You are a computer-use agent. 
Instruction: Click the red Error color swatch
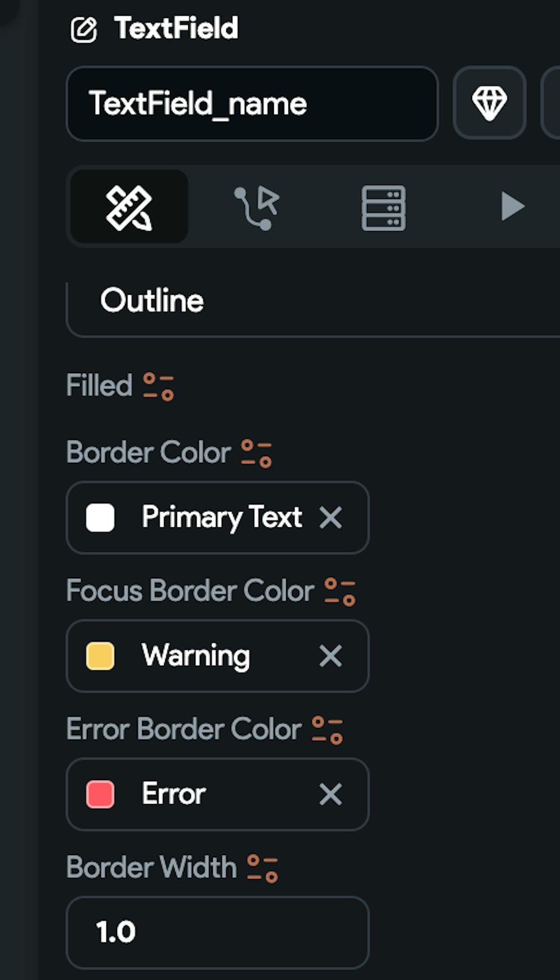100,795
